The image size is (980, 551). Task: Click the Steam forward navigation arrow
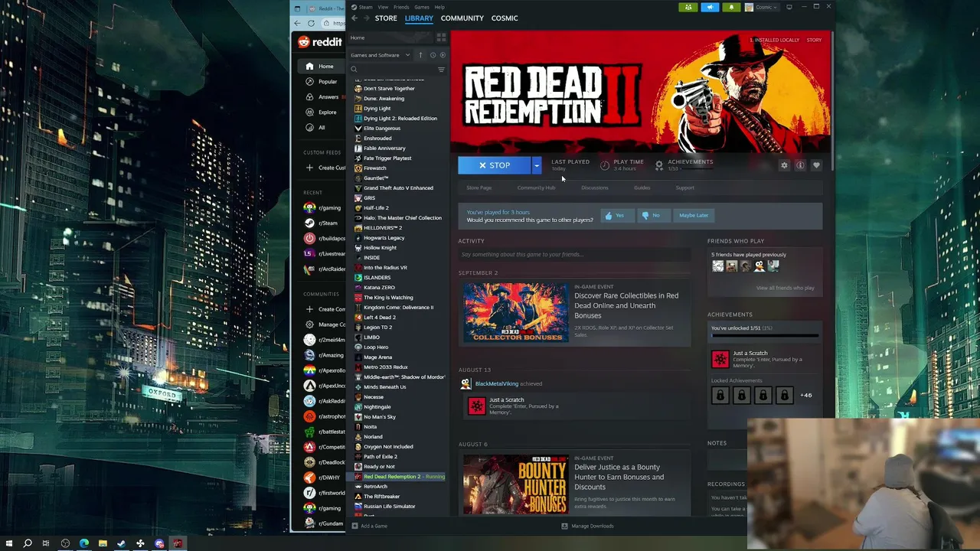coord(366,18)
